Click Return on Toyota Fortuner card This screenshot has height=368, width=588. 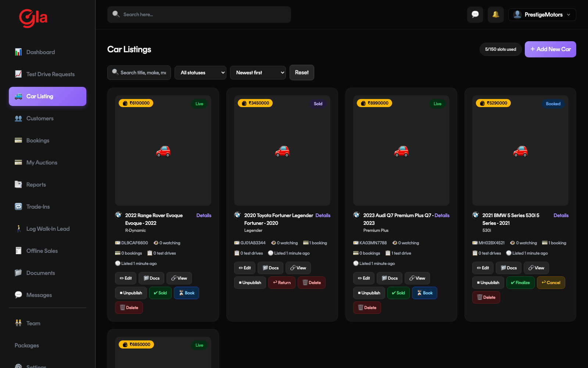coord(282,283)
